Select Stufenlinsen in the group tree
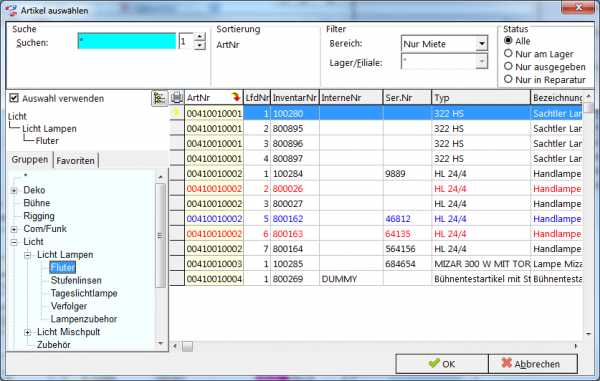Viewport: 600px width, 381px height. tap(76, 280)
